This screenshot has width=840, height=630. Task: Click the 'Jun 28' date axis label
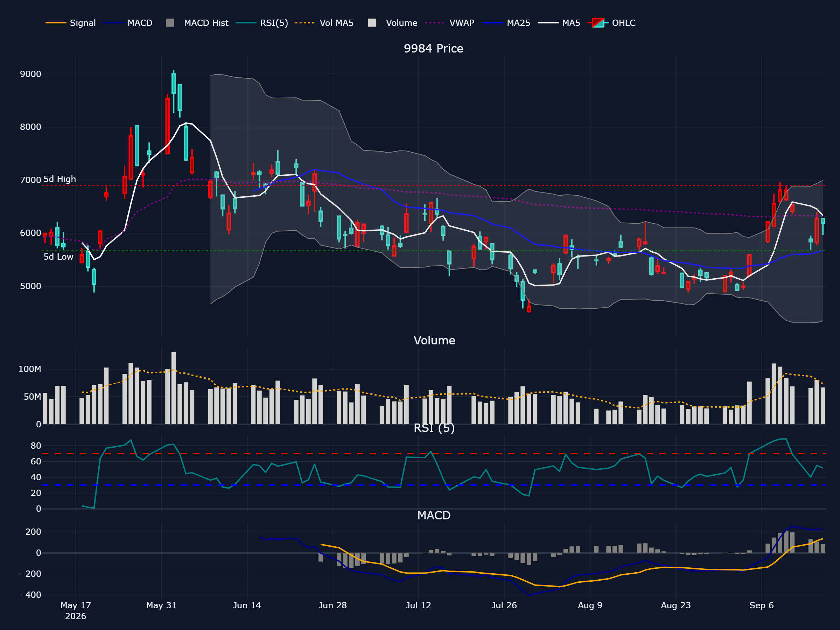point(332,605)
